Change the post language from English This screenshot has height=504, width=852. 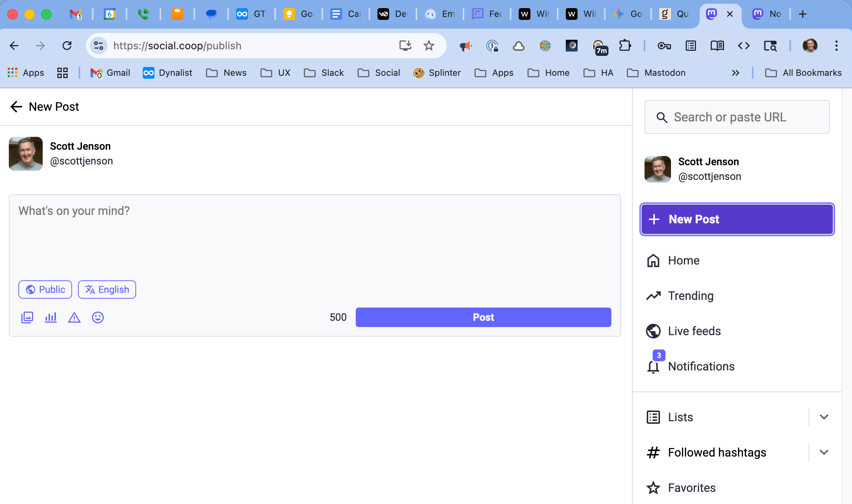coord(107,290)
